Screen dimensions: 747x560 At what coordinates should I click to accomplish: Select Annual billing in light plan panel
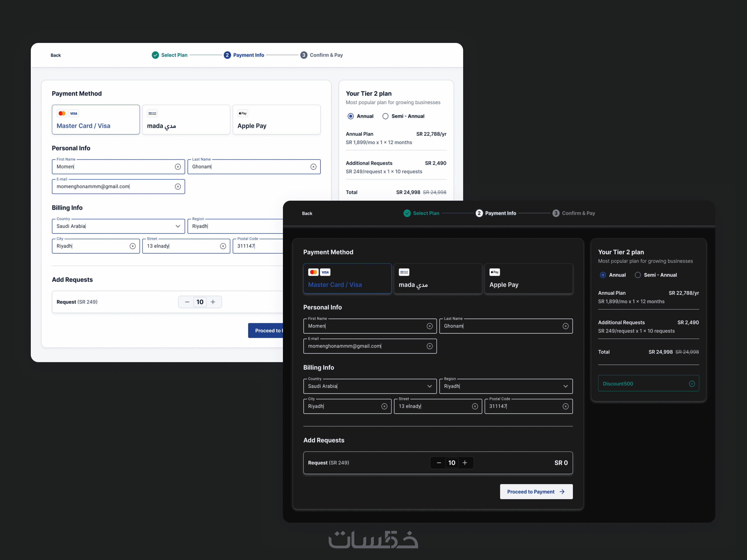(351, 116)
